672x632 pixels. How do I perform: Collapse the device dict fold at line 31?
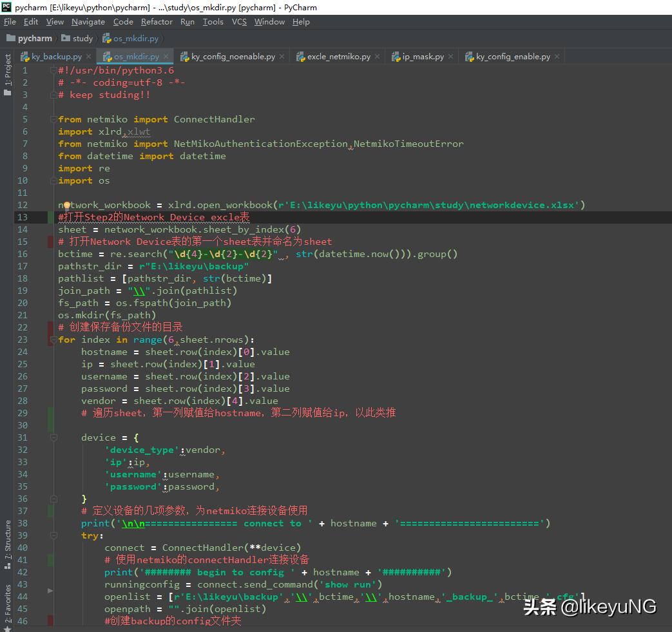point(53,437)
